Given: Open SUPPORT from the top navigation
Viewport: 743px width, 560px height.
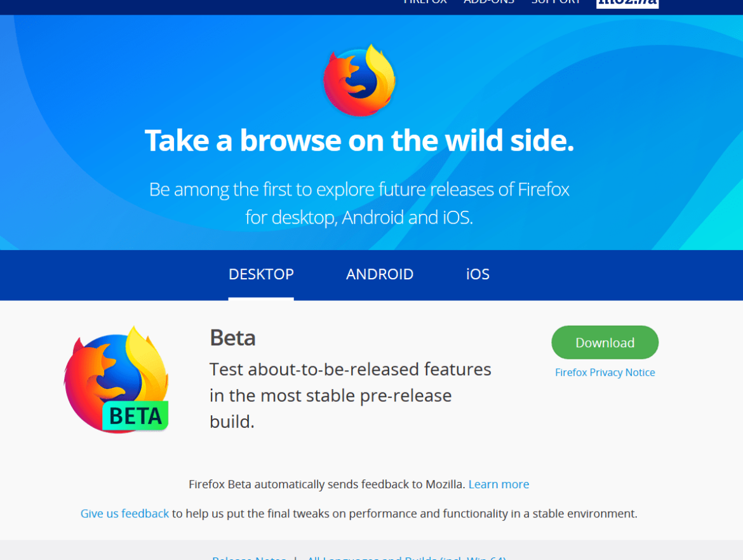Looking at the screenshot, I should point(556,3).
